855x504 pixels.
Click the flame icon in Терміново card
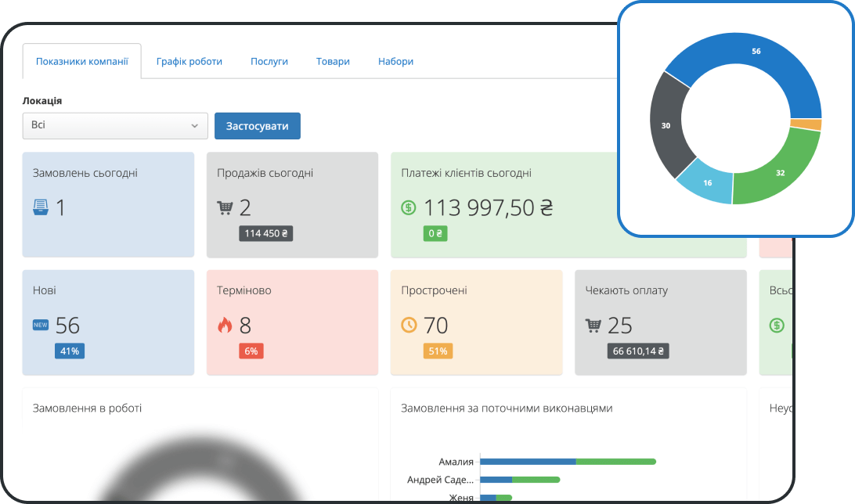(x=225, y=325)
